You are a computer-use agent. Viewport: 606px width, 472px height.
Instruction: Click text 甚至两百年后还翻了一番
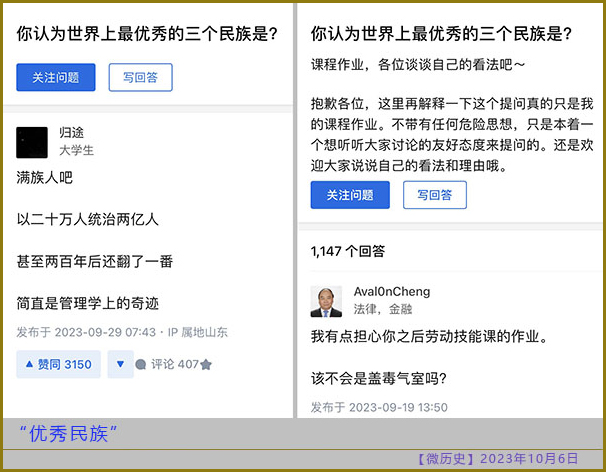[x=95, y=261]
